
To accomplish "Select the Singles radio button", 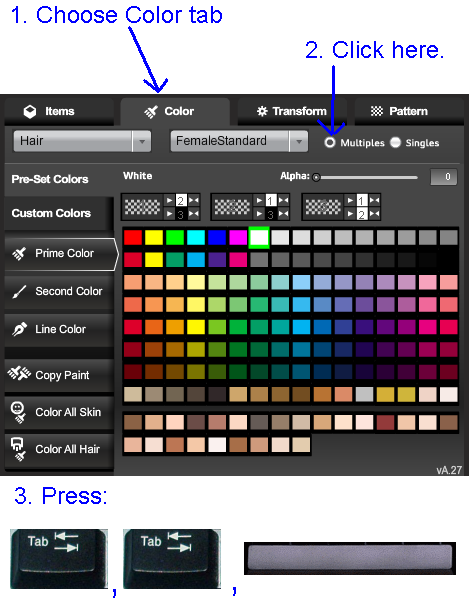I will pyautogui.click(x=395, y=142).
